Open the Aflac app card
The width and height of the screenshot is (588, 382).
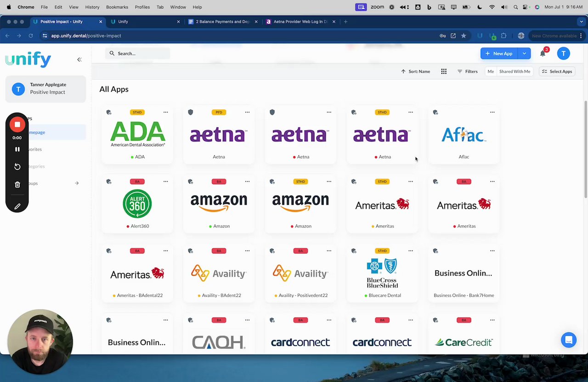(464, 135)
